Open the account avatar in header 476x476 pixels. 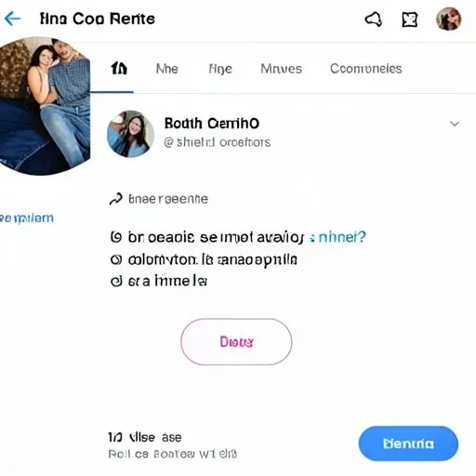[449, 19]
